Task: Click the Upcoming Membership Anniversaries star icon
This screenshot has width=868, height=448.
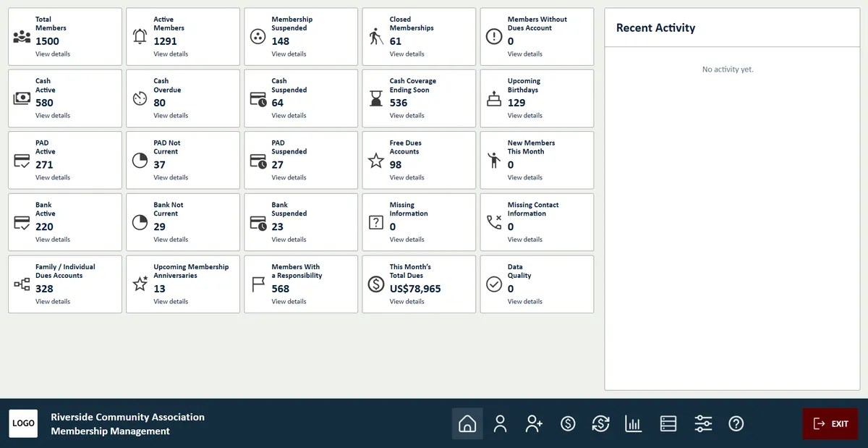Action: [140, 284]
